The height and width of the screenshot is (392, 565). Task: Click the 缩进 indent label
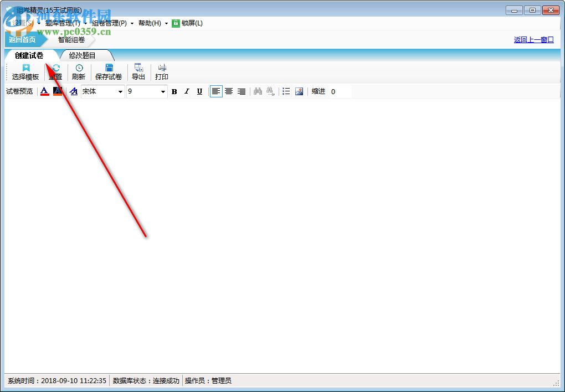click(x=319, y=91)
